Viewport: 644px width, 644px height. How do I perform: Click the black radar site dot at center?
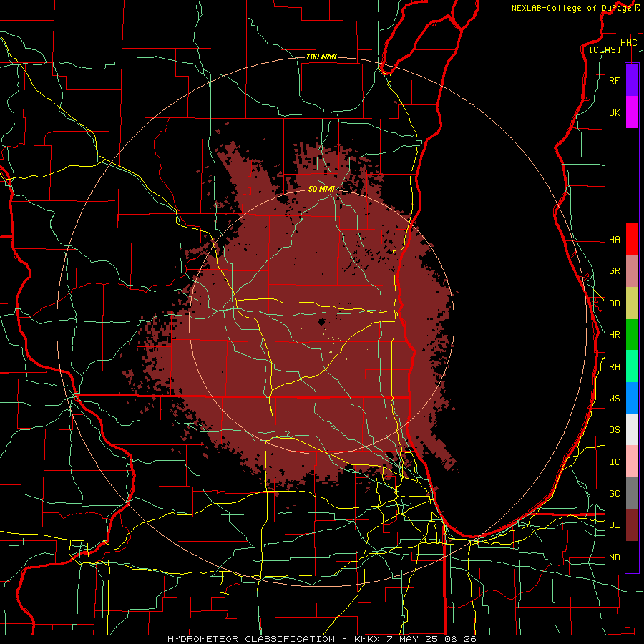[321, 322]
